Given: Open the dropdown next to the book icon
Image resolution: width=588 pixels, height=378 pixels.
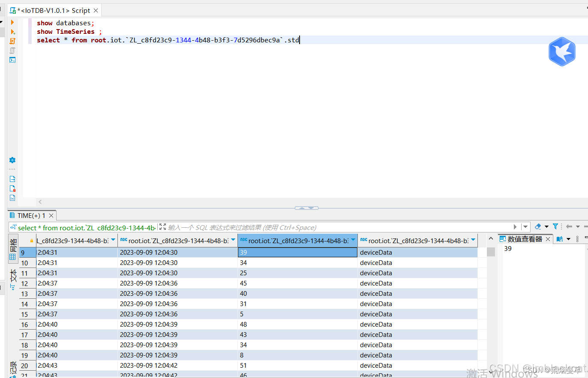Looking at the screenshot, I should pos(569,239).
